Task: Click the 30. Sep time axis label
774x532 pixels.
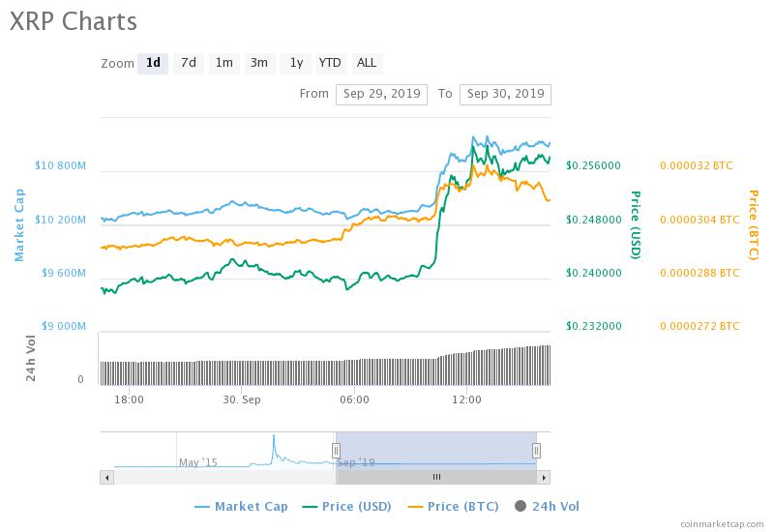Action: point(242,399)
